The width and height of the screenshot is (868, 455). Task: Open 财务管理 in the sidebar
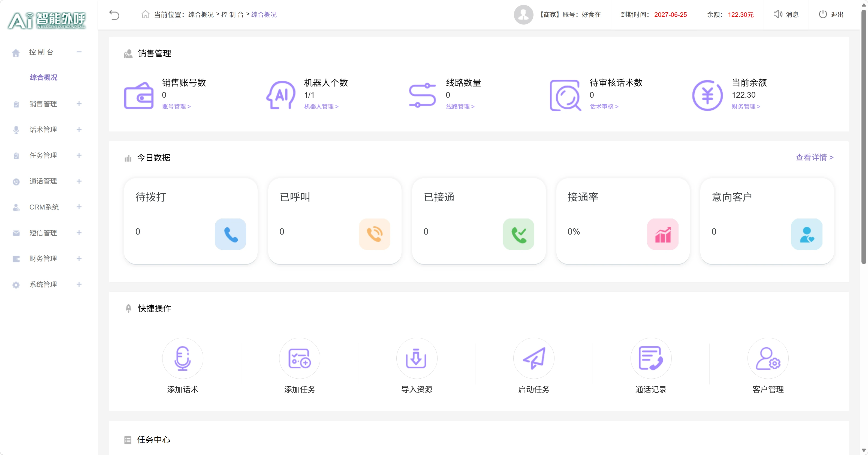tap(43, 258)
